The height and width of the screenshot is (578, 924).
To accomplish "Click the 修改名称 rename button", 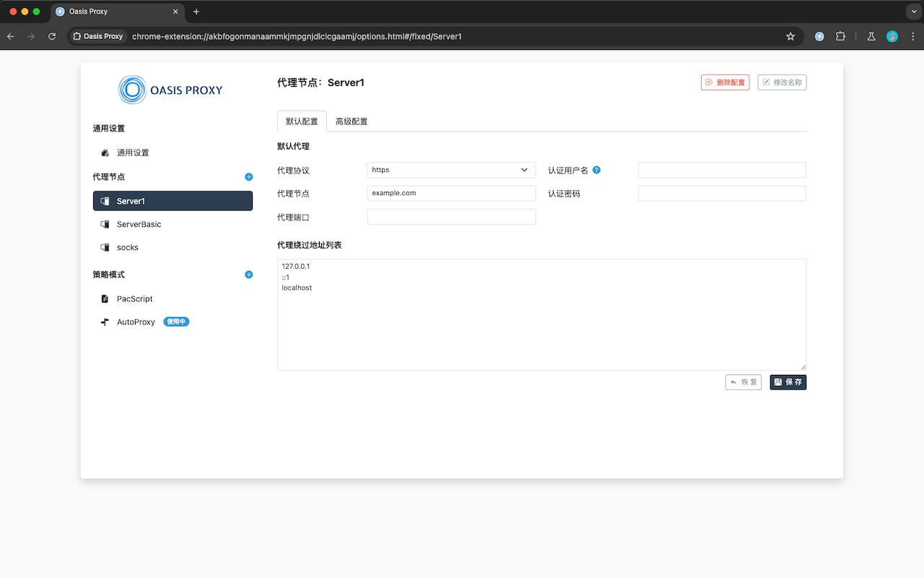I will pos(782,82).
